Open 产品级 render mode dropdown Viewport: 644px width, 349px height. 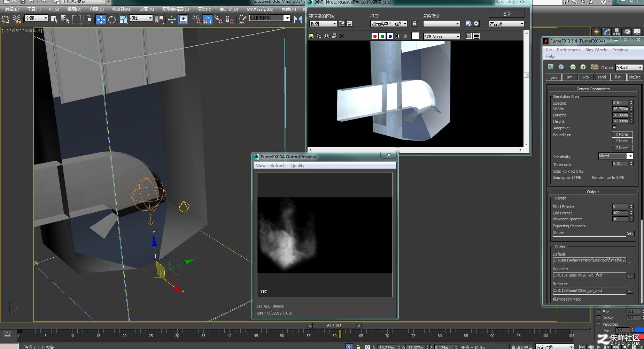pyautogui.click(x=506, y=23)
